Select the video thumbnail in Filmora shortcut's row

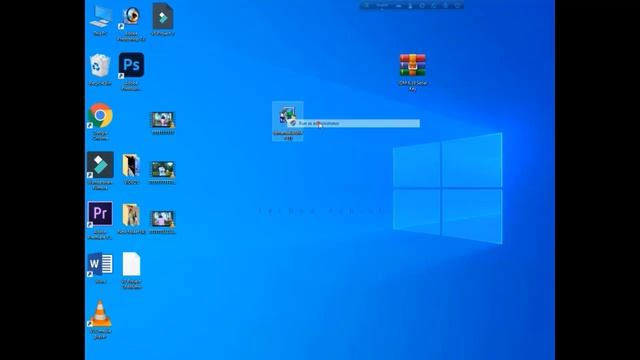click(x=162, y=169)
